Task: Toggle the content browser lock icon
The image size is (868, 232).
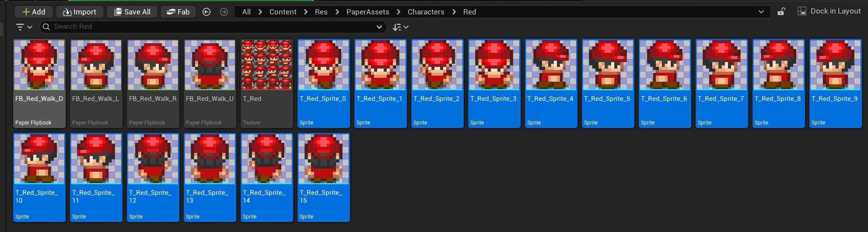Action: click(x=781, y=12)
